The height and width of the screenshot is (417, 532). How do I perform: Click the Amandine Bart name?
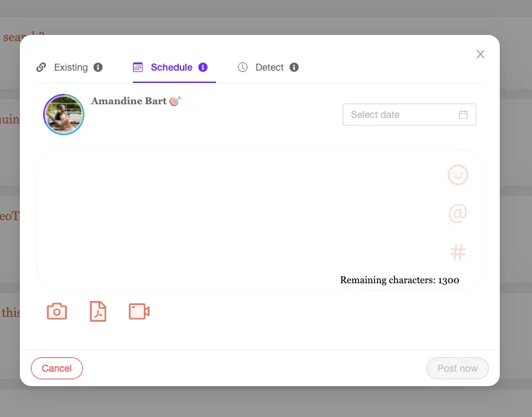click(129, 101)
